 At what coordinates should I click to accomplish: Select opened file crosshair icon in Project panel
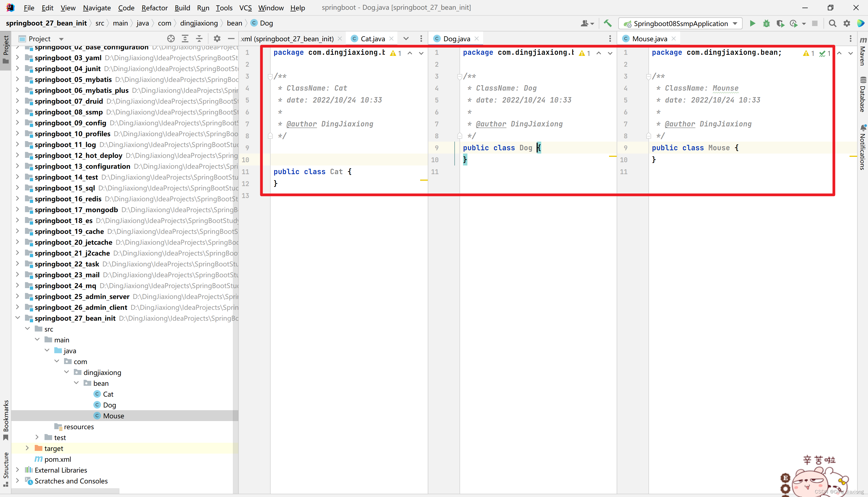(171, 39)
